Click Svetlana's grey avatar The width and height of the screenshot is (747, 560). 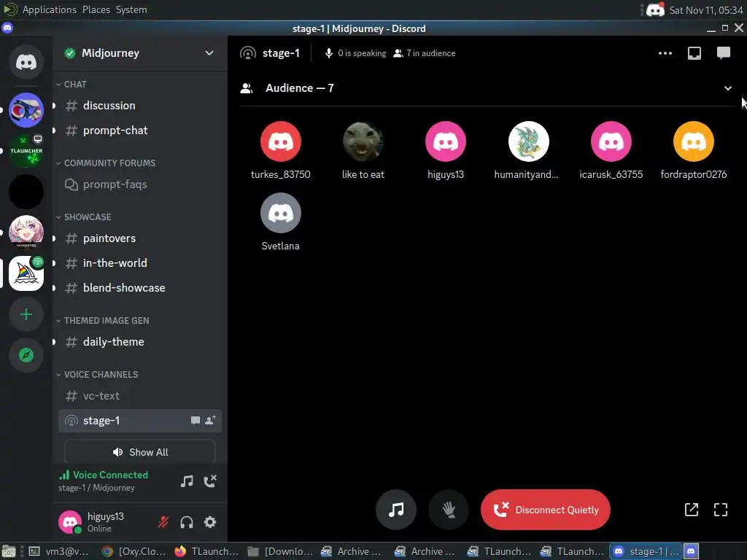(281, 213)
